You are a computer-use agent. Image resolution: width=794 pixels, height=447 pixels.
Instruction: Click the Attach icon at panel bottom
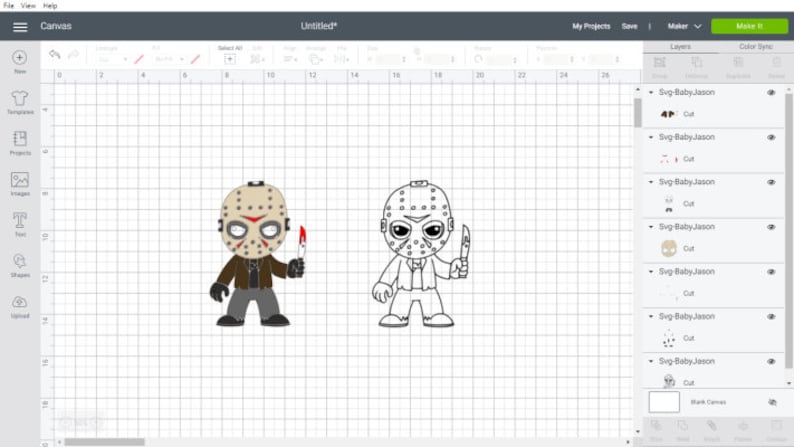pos(711,425)
